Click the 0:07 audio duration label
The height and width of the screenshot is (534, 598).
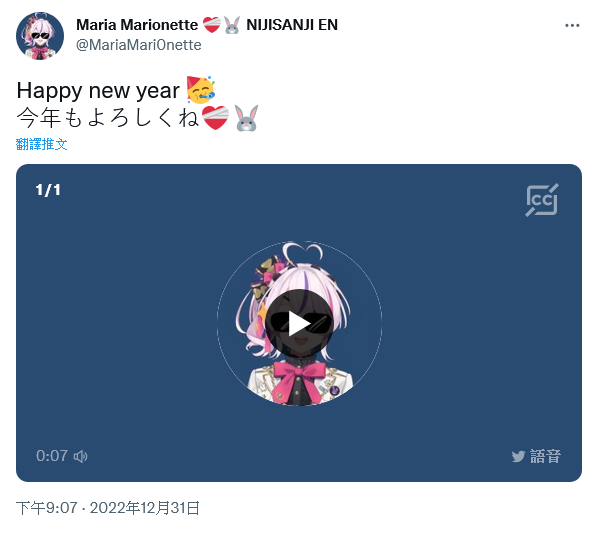[52, 456]
